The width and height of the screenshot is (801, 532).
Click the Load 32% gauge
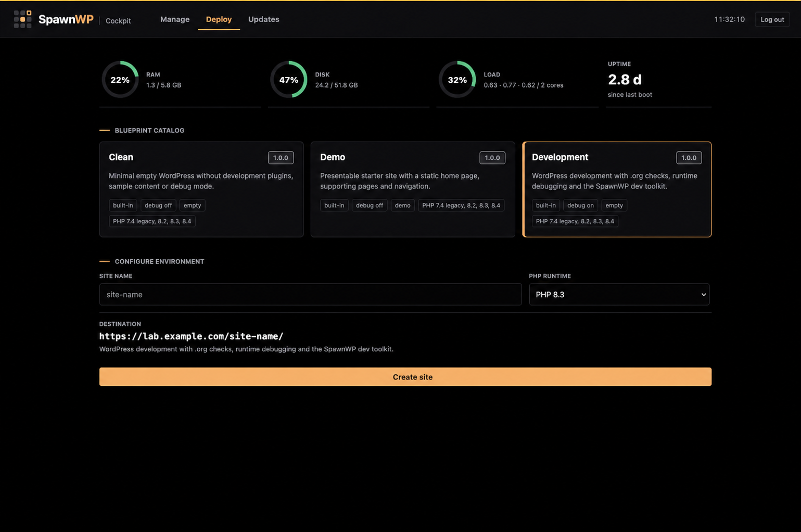457,80
